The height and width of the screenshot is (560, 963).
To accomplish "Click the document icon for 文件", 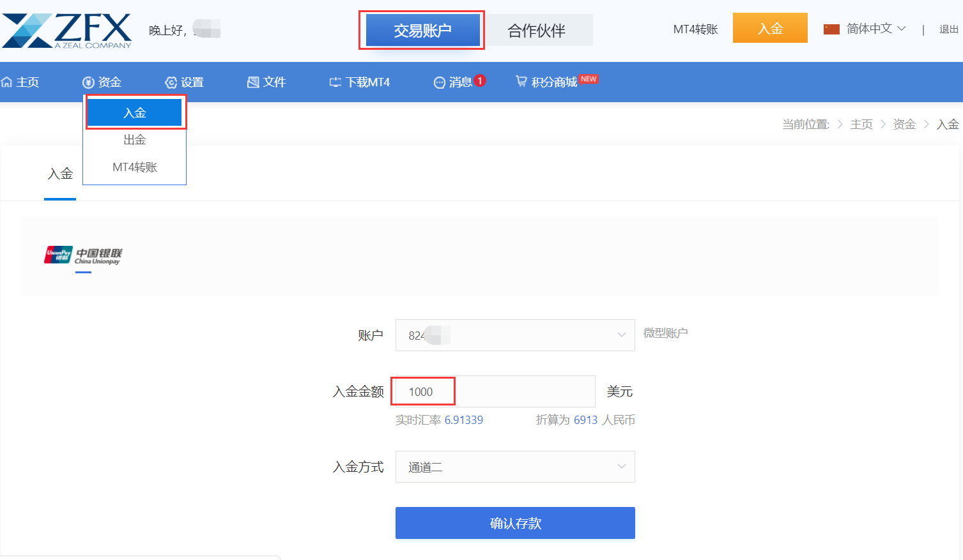I will click(253, 82).
